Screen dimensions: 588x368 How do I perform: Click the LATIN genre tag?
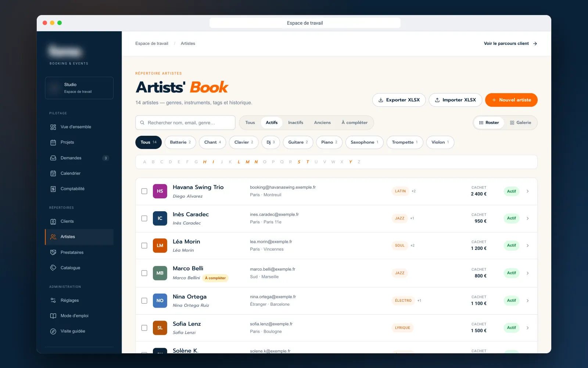click(400, 191)
